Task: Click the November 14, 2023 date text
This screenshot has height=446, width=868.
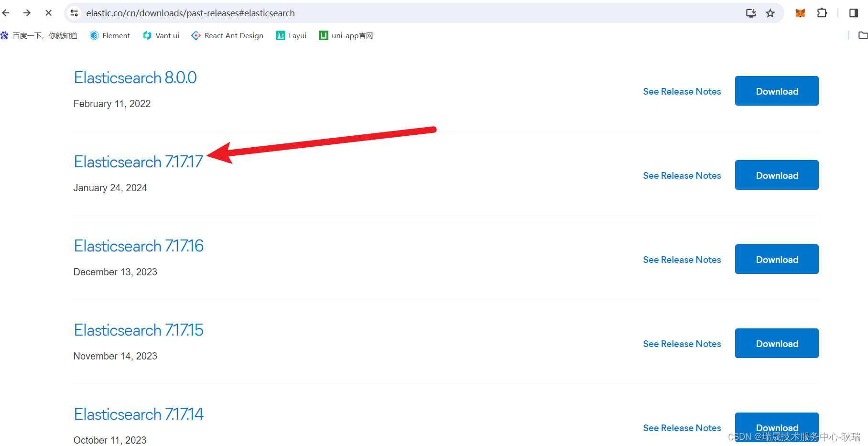Action: (115, 356)
